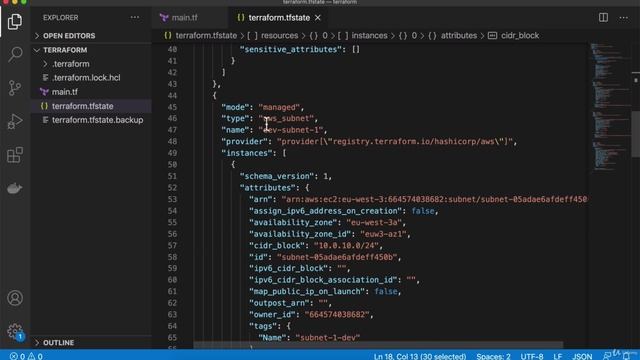
Task: Click false value of map_public_ip_on_launch
Action: 386,291
